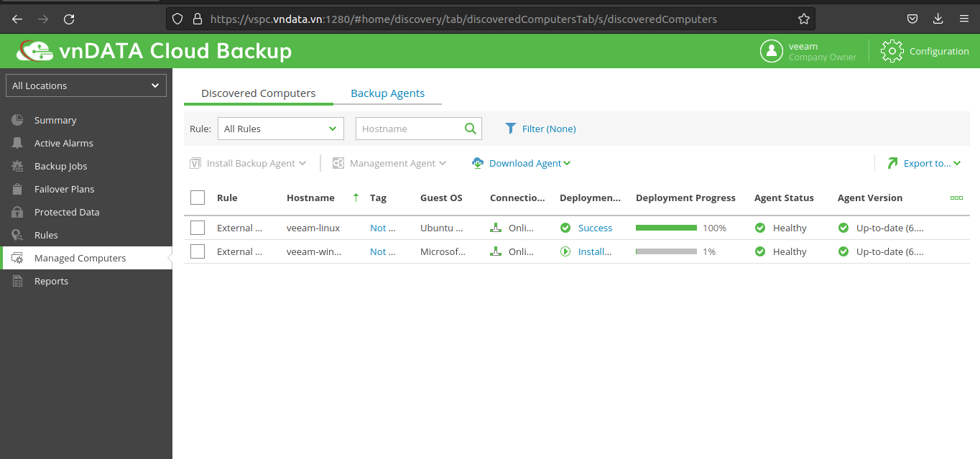Click the hostname search magnifier icon

471,129
